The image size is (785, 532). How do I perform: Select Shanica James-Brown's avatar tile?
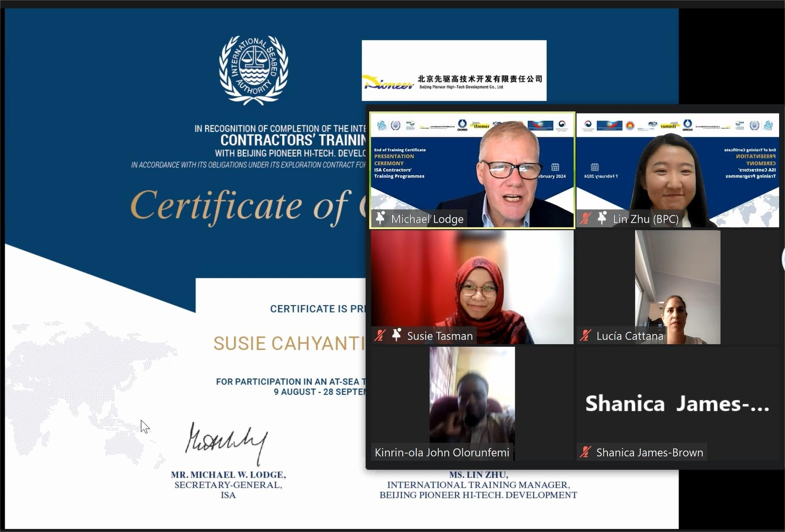click(677, 403)
